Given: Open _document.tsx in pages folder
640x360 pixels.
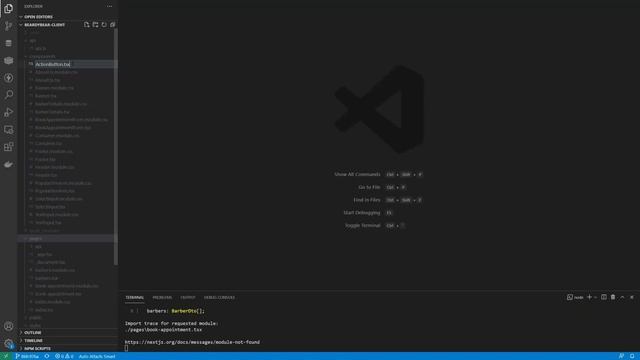Looking at the screenshot, I should (50, 262).
